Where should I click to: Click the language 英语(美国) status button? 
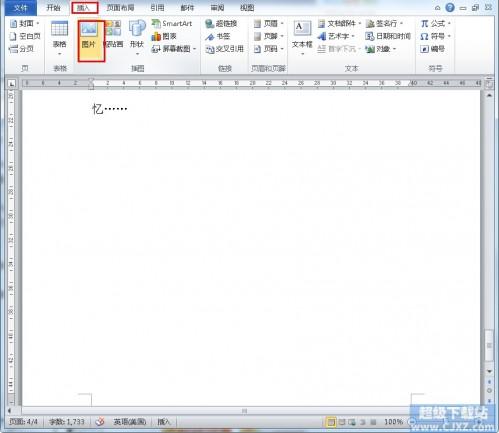pyautogui.click(x=130, y=422)
